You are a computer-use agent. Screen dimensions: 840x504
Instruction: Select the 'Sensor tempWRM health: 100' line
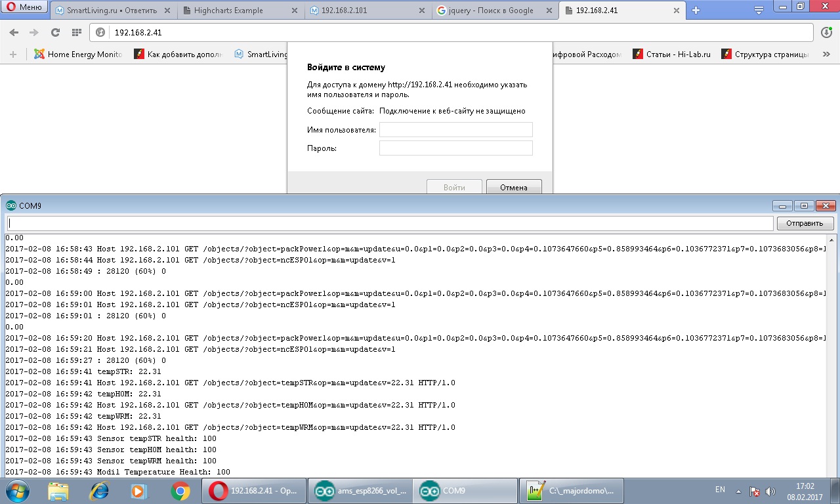[x=111, y=461]
